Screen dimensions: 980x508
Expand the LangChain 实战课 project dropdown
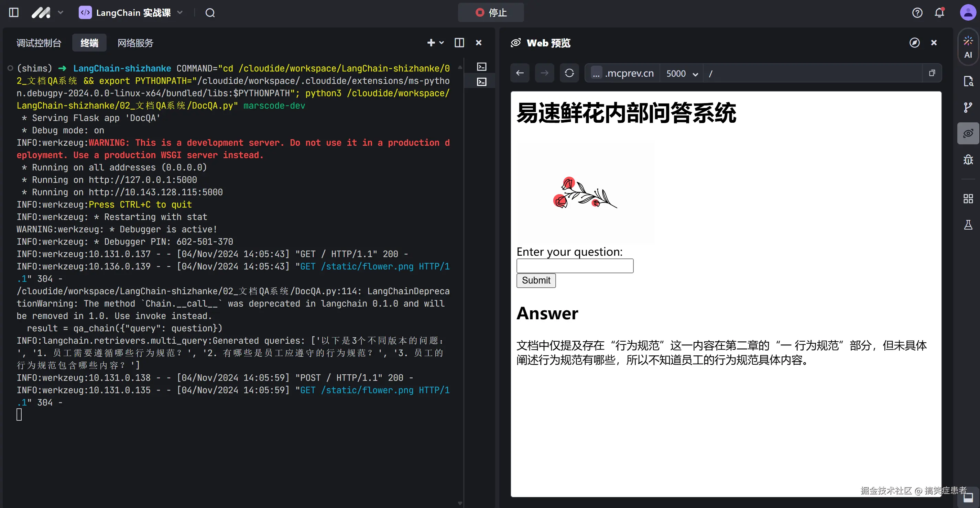(x=180, y=13)
